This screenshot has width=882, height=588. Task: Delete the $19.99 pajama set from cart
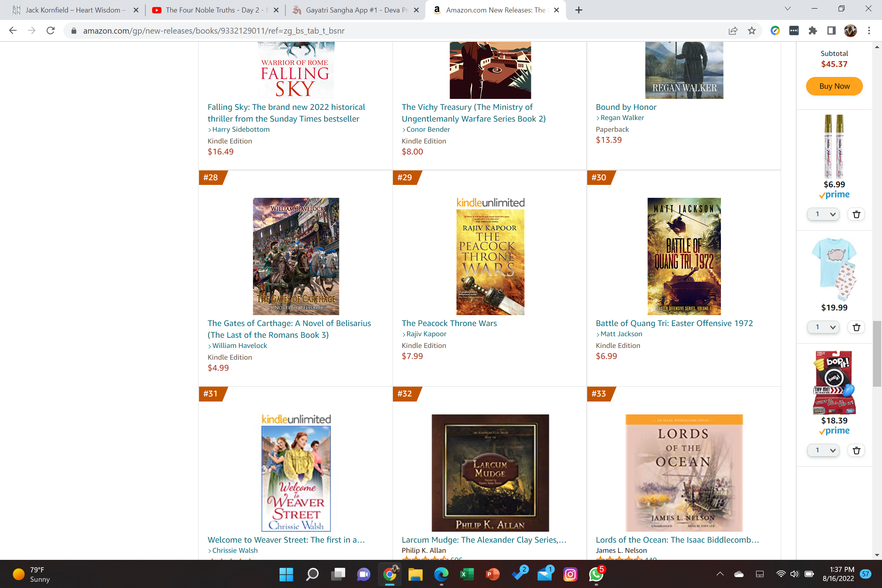click(x=856, y=327)
